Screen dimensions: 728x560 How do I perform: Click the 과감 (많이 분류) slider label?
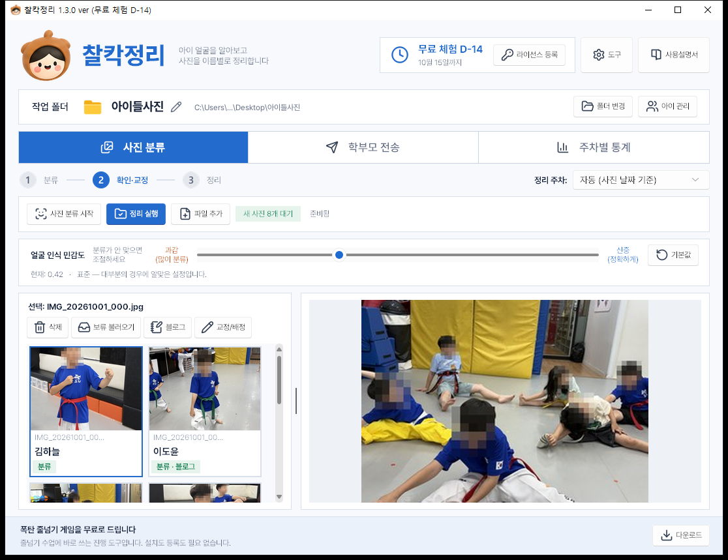(172, 255)
